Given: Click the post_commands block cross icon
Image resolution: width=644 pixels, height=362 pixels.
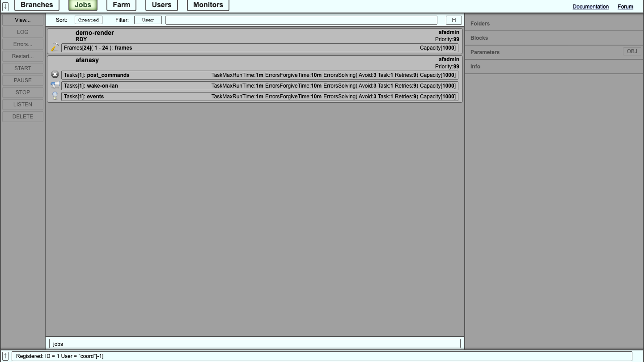Looking at the screenshot, I should point(55,75).
